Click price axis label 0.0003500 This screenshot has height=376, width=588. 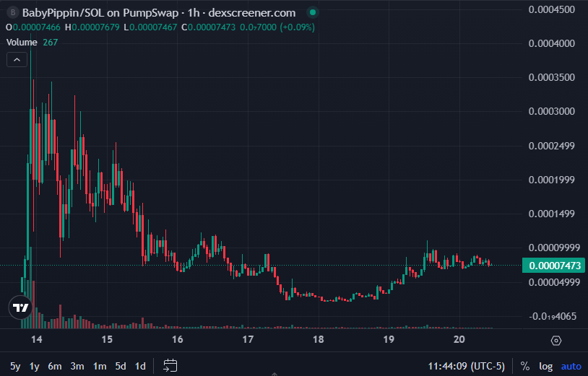[x=552, y=77]
